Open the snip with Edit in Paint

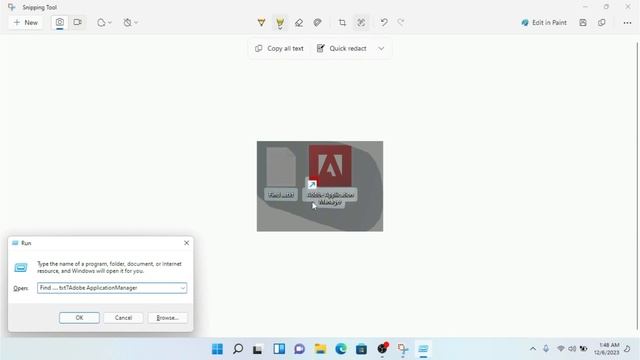[544, 22]
